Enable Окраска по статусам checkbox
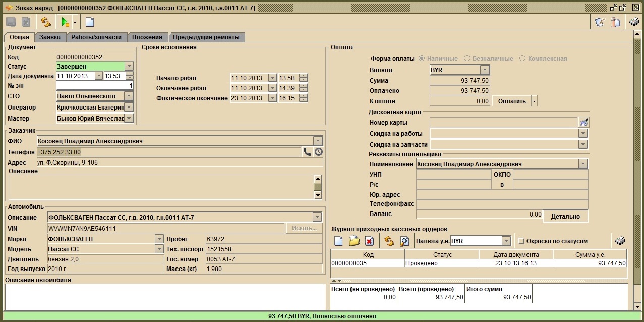 coord(521,241)
